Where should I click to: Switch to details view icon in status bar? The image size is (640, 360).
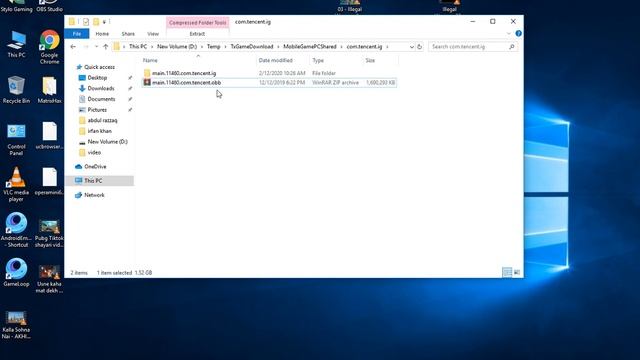[x=507, y=272]
